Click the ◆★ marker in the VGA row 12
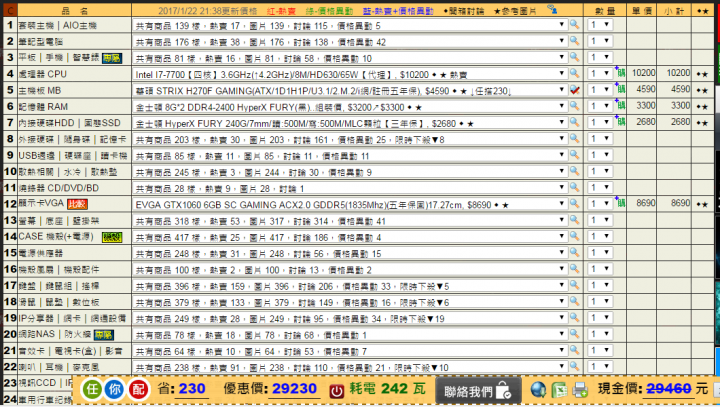The image size is (720, 407). (x=702, y=204)
